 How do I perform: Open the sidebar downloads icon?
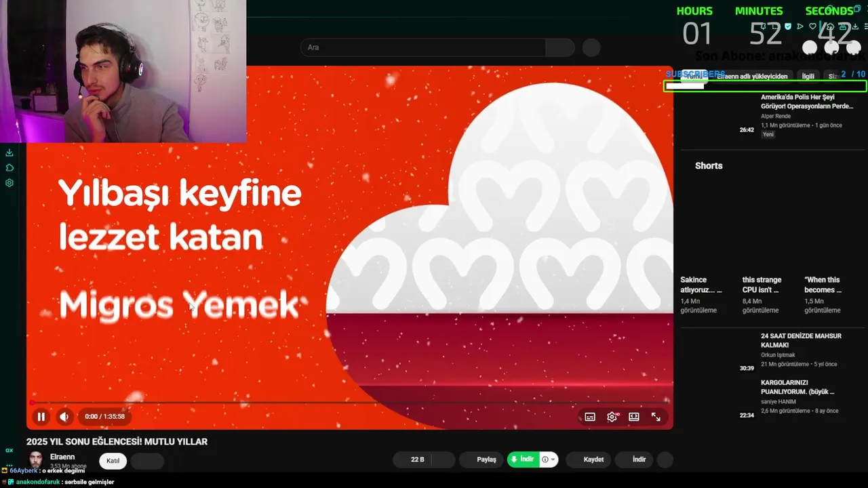click(9, 152)
